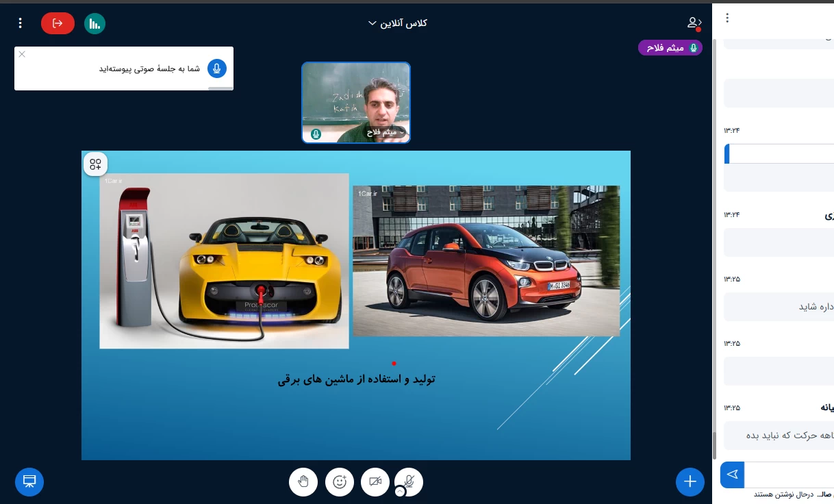
Task: Open the emoji reactions button
Action: (x=340, y=482)
